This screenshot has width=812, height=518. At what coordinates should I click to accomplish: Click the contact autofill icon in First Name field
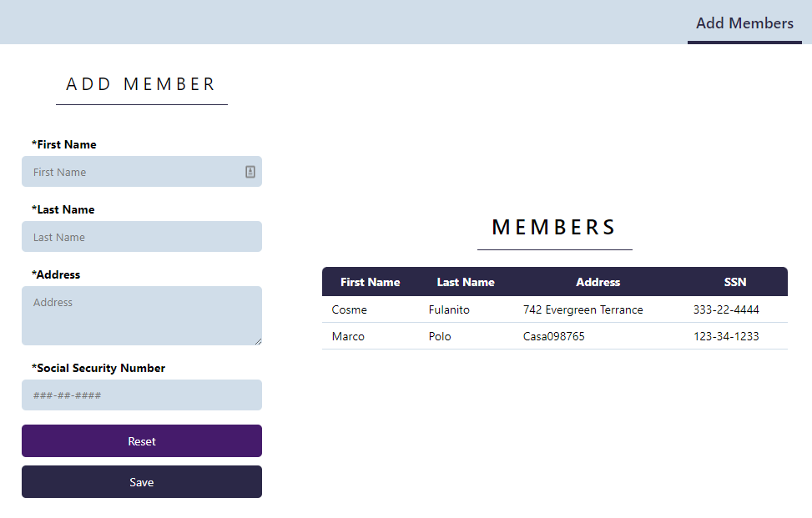[x=250, y=172]
